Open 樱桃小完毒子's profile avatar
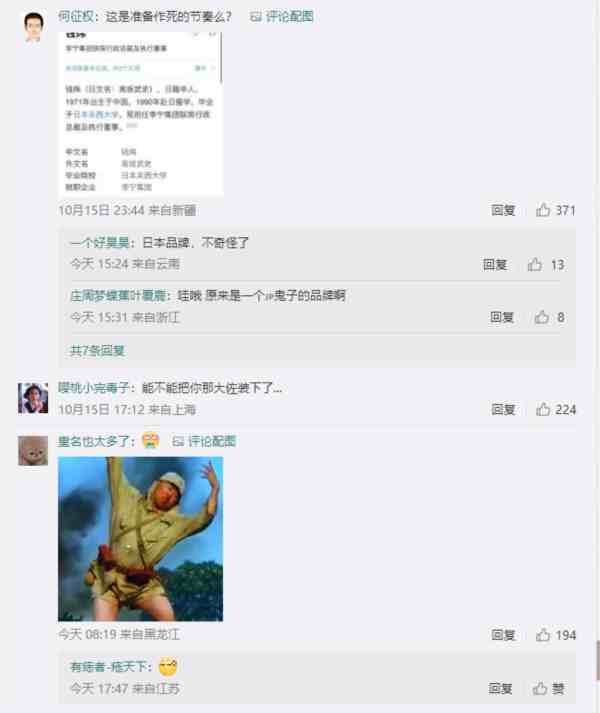The image size is (600, 713). 33,398
